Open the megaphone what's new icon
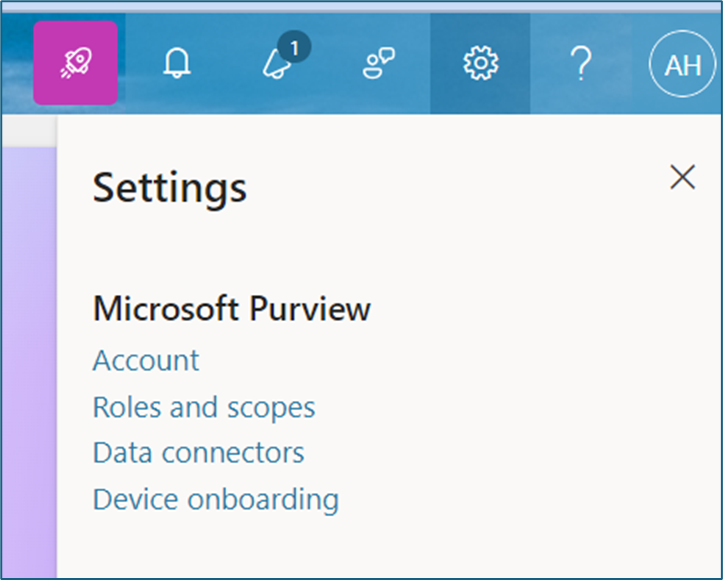Image resolution: width=723 pixels, height=580 pixels. click(277, 65)
